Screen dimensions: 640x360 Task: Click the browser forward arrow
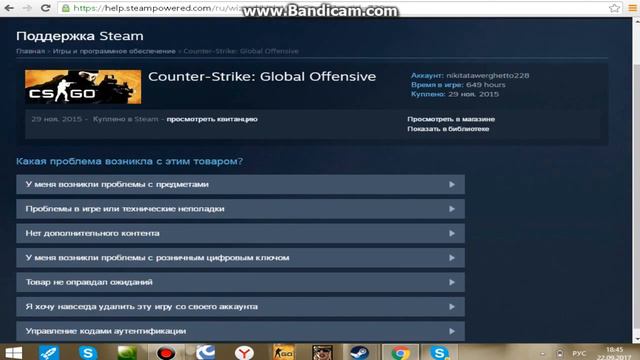click(x=27, y=8)
